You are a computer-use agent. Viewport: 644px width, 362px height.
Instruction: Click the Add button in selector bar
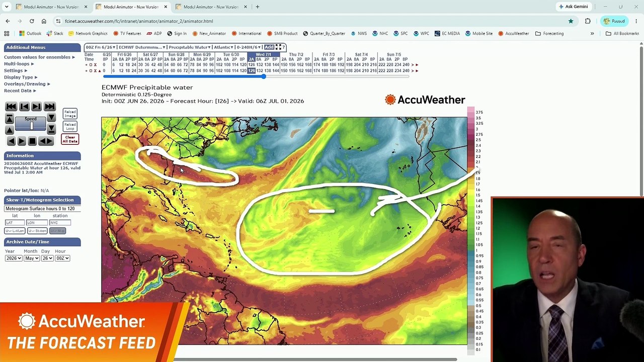point(269,47)
